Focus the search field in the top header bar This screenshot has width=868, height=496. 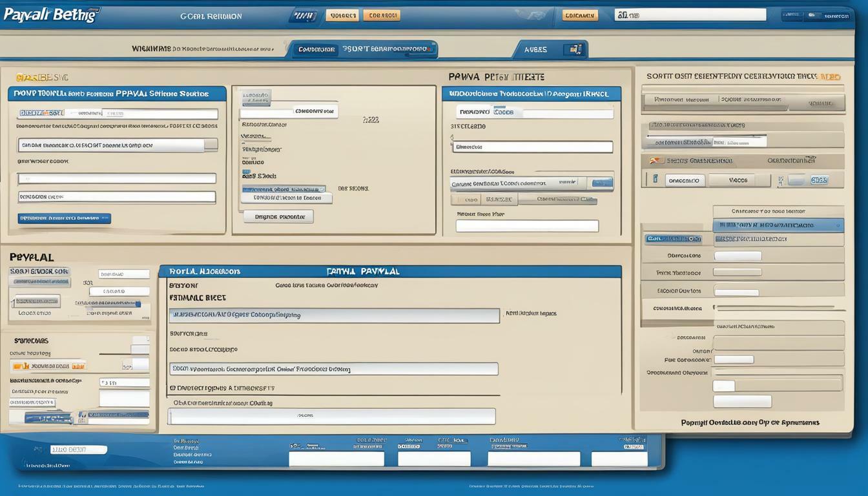pos(690,15)
